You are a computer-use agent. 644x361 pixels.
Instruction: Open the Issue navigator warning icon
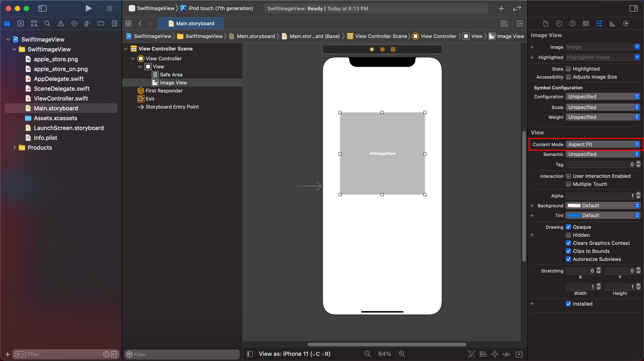click(x=61, y=23)
